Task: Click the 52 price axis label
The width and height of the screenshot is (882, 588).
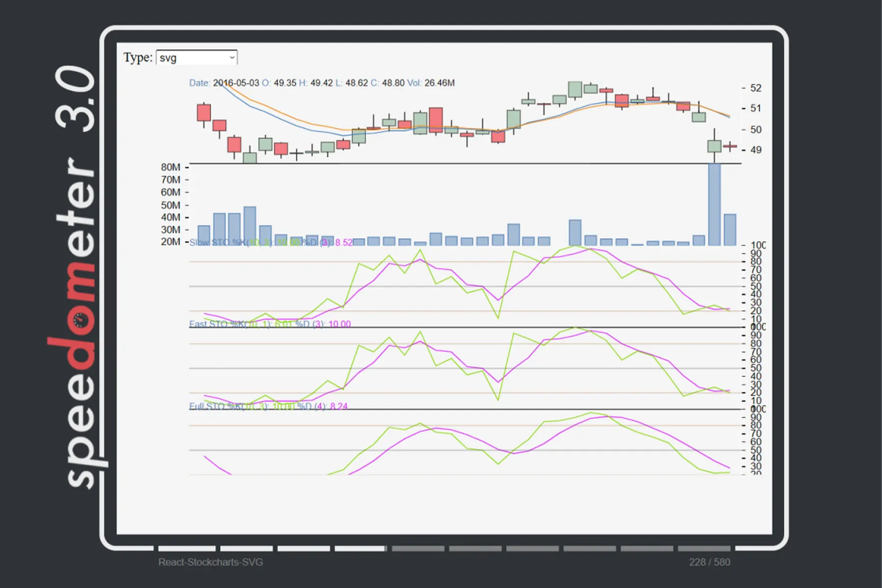Action: [756, 88]
